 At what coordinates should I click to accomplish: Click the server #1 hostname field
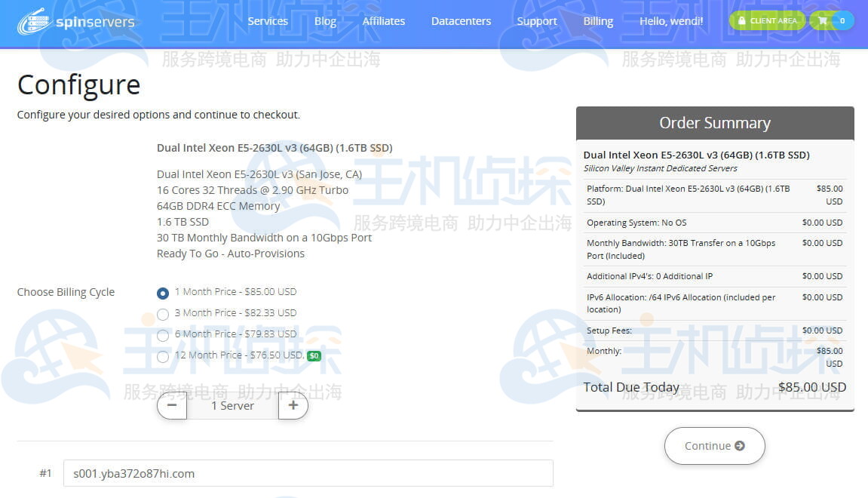coord(308,474)
